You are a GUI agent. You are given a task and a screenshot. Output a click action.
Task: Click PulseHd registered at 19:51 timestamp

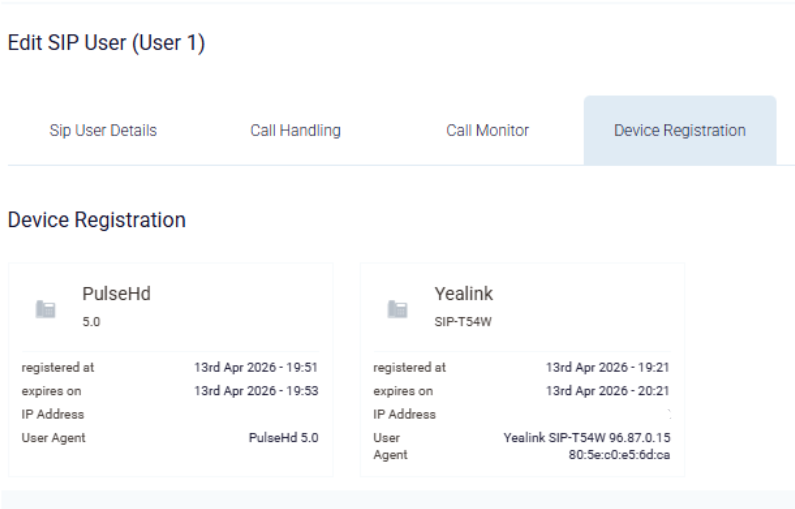point(256,367)
